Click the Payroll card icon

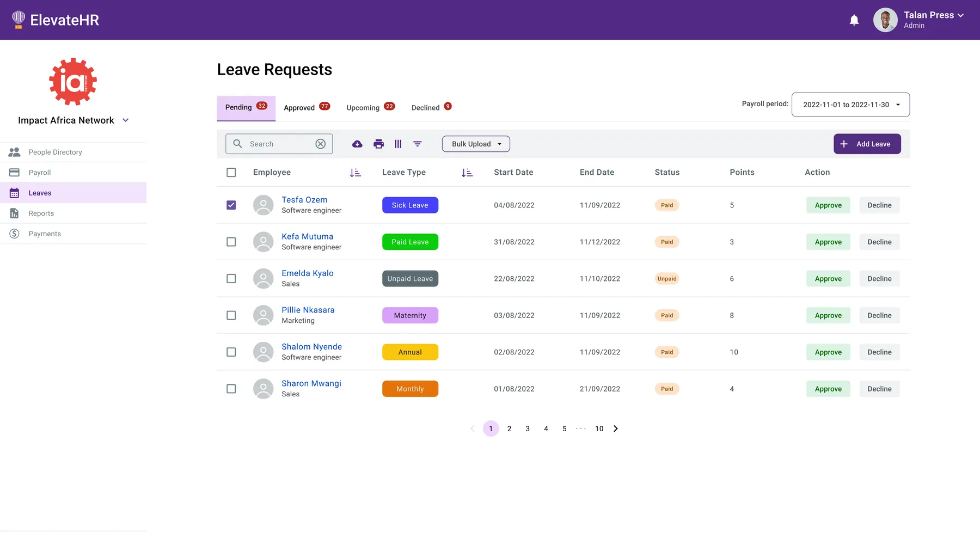tap(15, 173)
